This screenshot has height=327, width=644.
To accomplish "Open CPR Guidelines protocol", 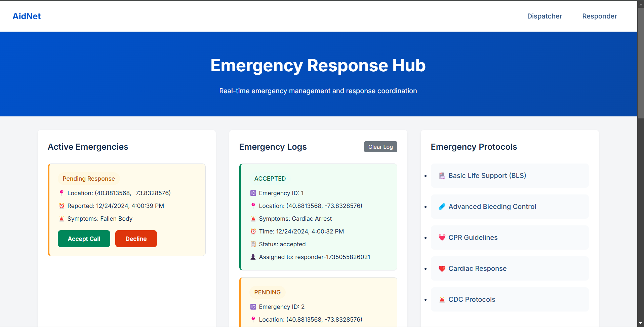I will 510,238.
